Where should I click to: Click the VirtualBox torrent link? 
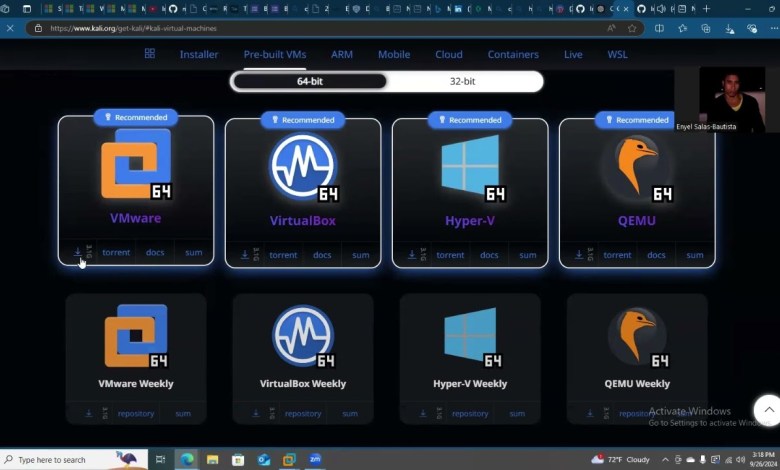click(283, 255)
